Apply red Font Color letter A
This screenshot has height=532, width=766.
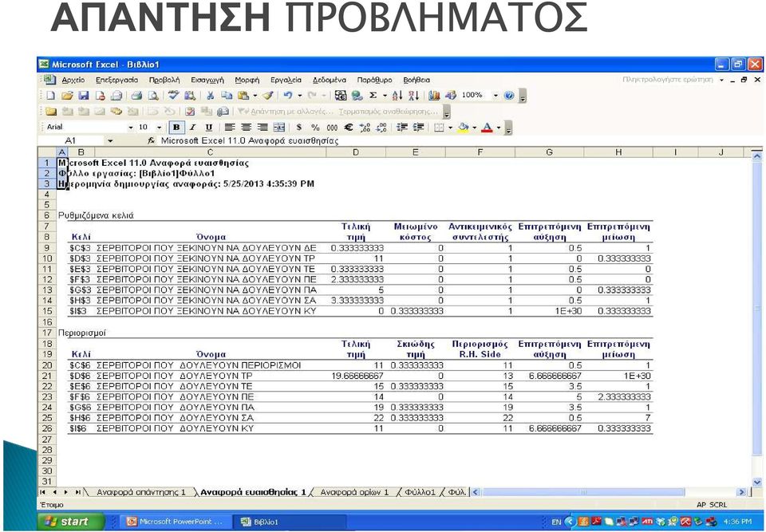click(x=487, y=127)
